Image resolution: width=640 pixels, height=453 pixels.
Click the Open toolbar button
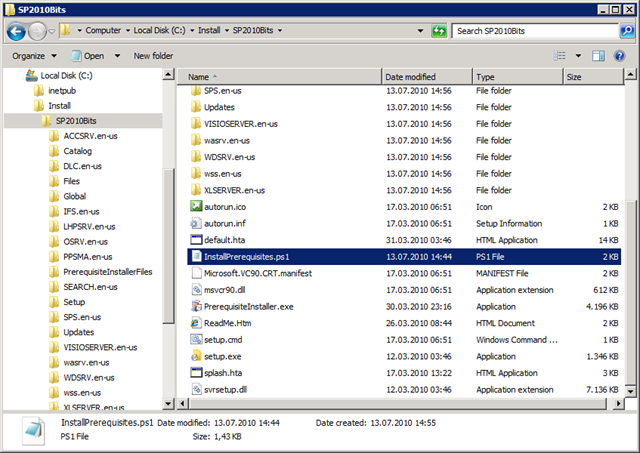87,56
